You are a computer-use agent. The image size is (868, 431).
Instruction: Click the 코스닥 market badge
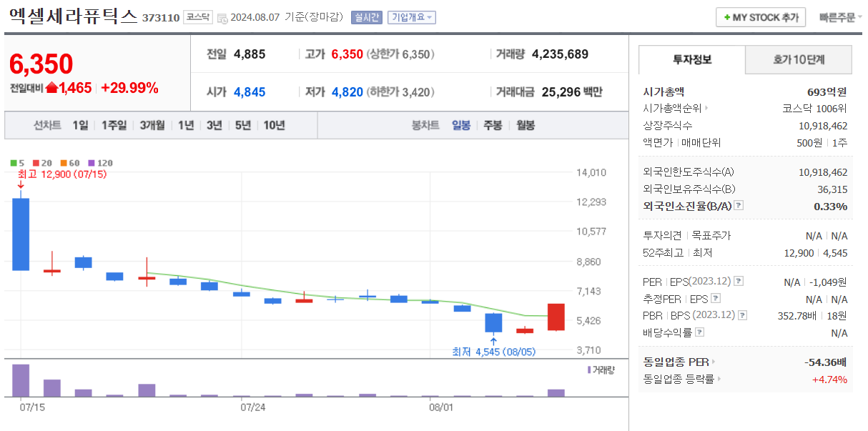tap(197, 17)
